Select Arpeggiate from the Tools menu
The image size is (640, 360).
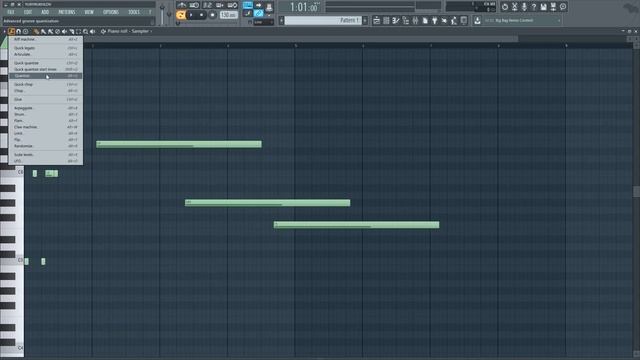tap(45, 108)
